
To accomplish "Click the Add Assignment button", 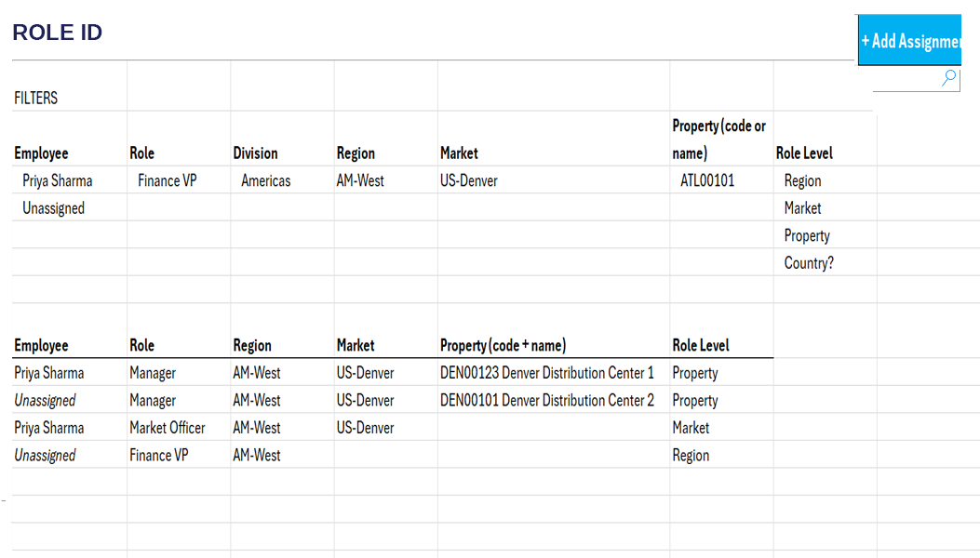I will 909,40.
